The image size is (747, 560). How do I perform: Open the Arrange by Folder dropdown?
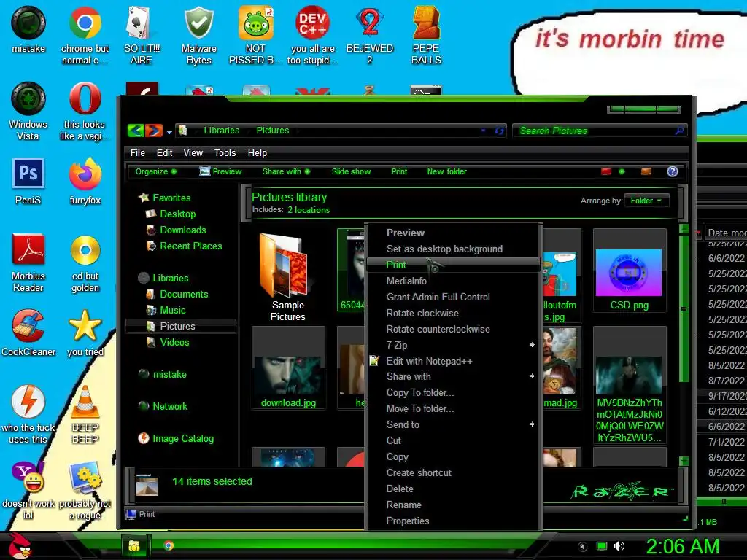coord(646,201)
